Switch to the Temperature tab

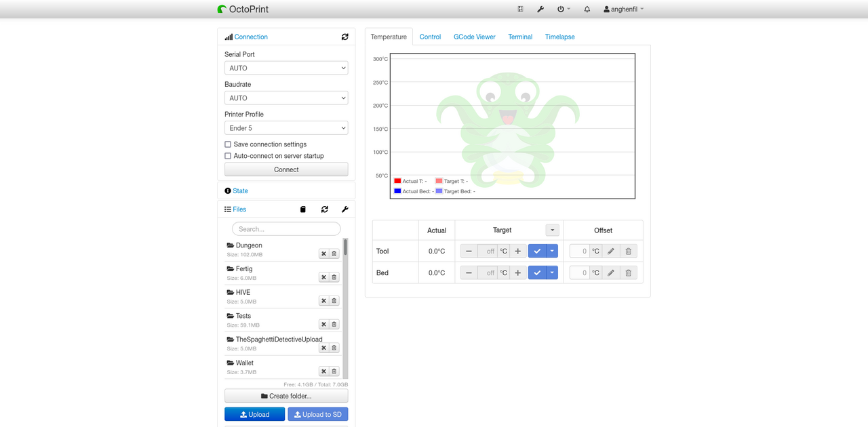pyautogui.click(x=389, y=37)
